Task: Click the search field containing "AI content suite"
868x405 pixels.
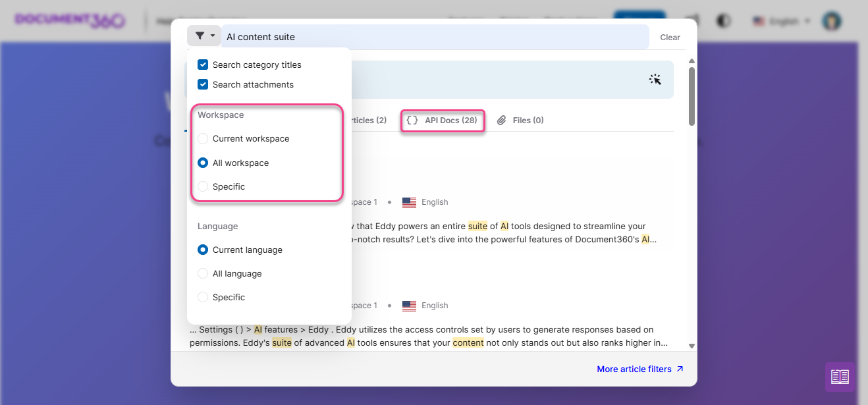Action: tap(435, 37)
